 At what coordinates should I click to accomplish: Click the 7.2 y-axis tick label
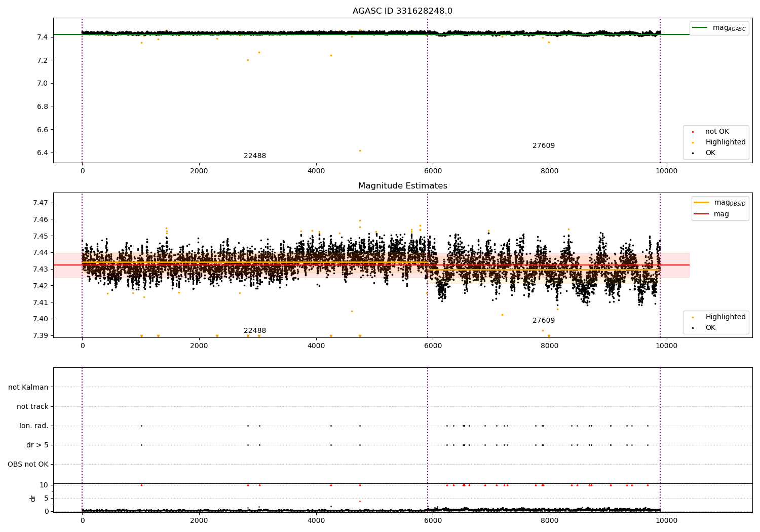pyautogui.click(x=42, y=60)
